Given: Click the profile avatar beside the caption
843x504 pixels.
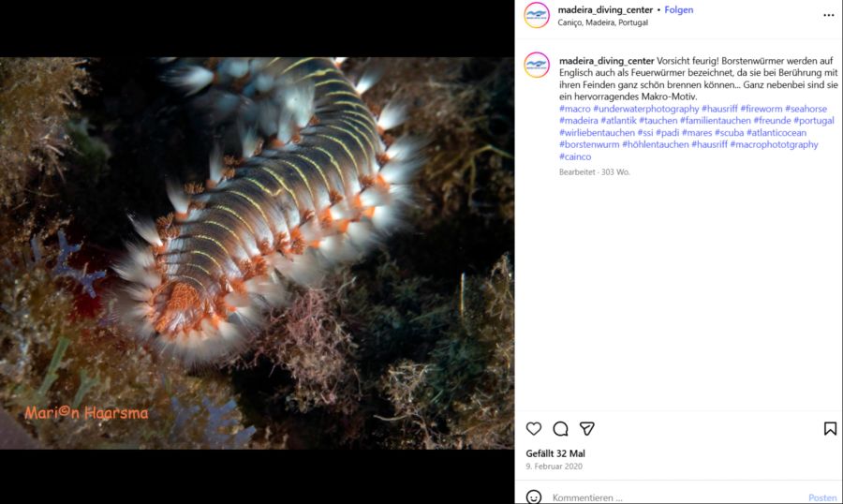Looking at the screenshot, I should click(537, 65).
